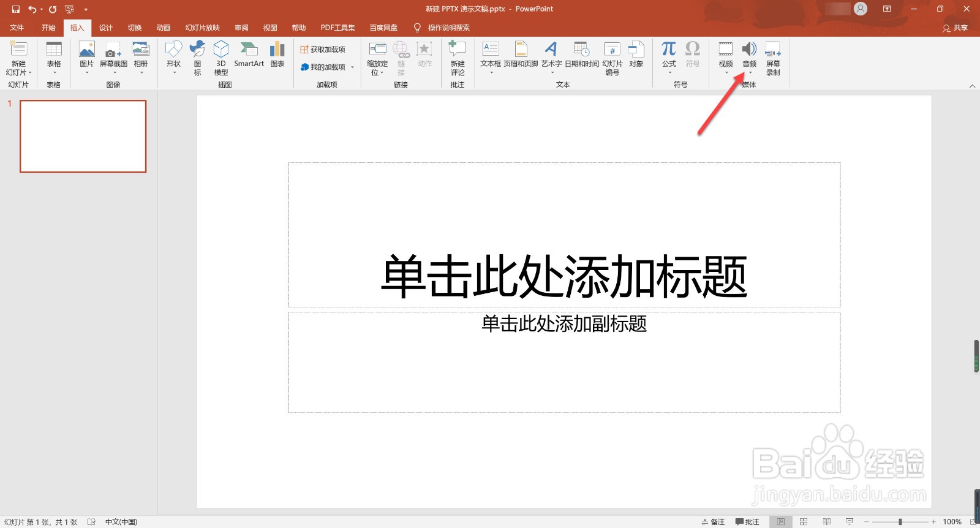The height and width of the screenshot is (528, 980).
Task: Switch to Normal view in status bar
Action: (781, 522)
